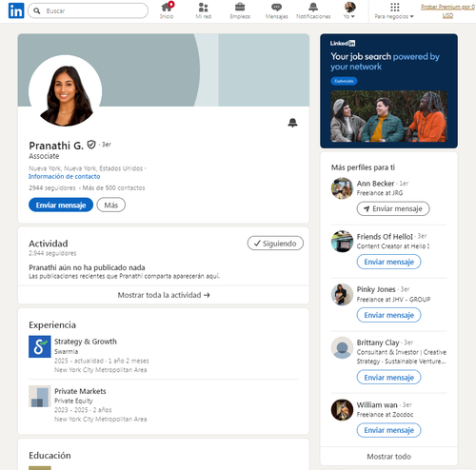Image resolution: width=476 pixels, height=470 pixels.
Task: Select the Swarmia company name
Action: tap(66, 351)
